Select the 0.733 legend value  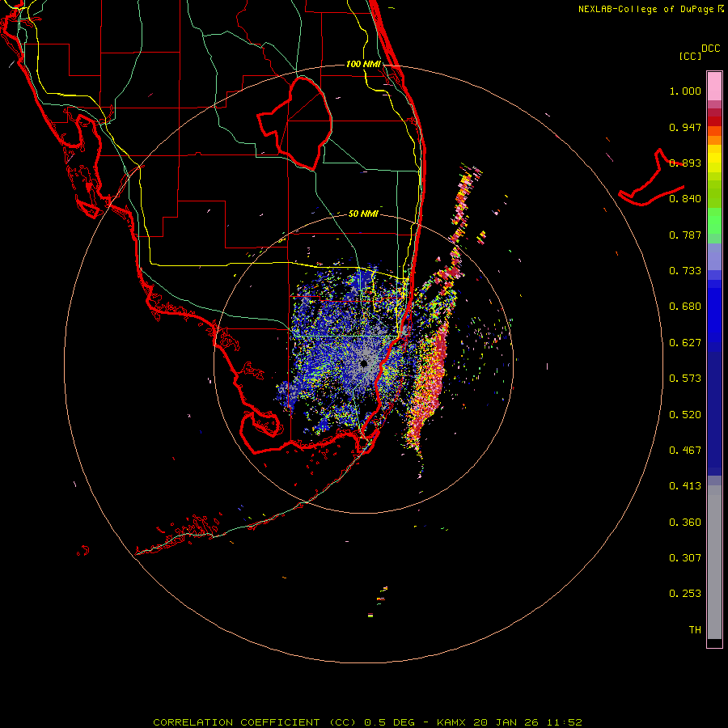pyautogui.click(x=685, y=271)
